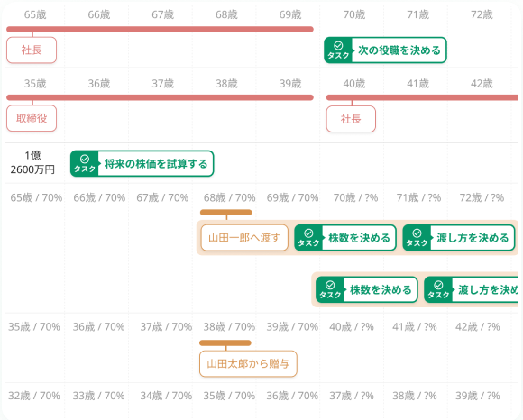This screenshot has height=420, width=523.
Task: Click the 39歳 / 70% cell
Action: coord(292,326)
